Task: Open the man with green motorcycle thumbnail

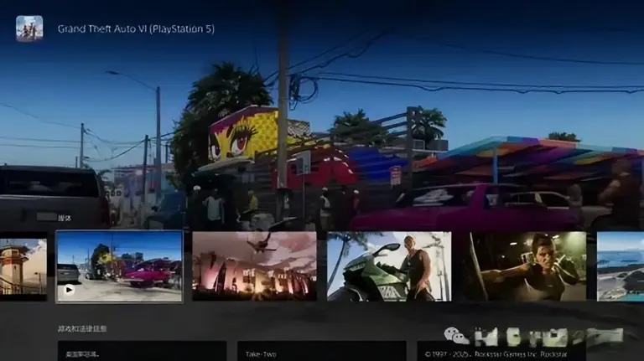Action: [x=389, y=266]
